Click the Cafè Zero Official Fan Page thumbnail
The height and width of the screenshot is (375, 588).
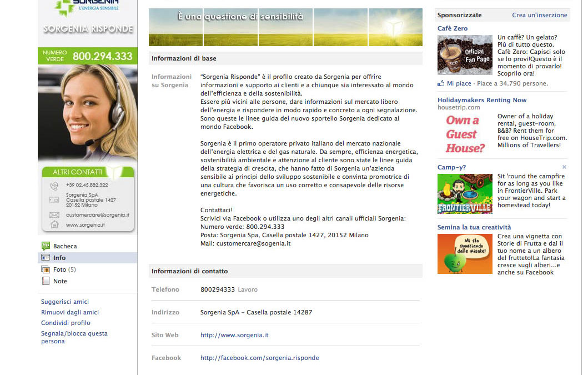[x=465, y=55]
